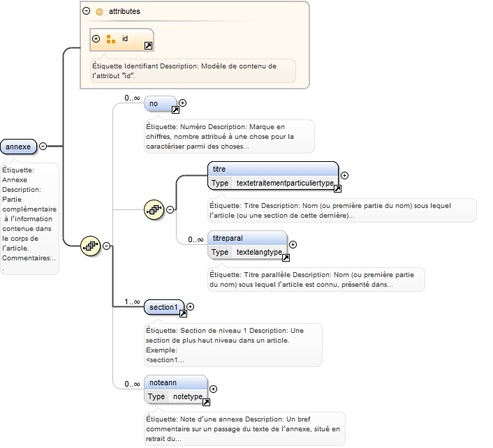The width and height of the screenshot is (493, 448).
Task: Collapse the annexe element
Action: (x=43, y=147)
